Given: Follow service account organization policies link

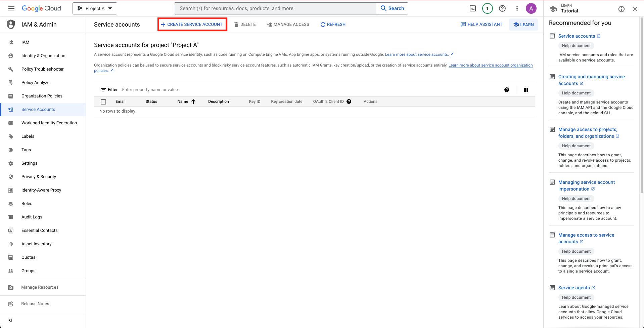Looking at the screenshot, I should [x=491, y=65].
